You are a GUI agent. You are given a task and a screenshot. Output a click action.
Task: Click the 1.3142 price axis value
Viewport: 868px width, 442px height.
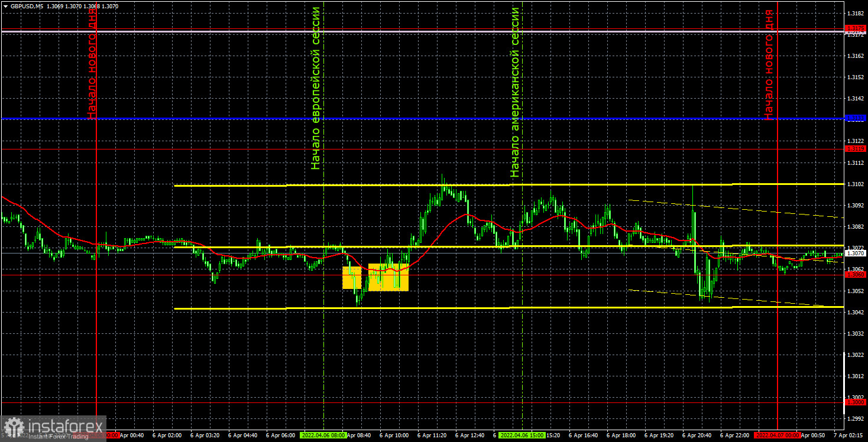pyautogui.click(x=854, y=99)
